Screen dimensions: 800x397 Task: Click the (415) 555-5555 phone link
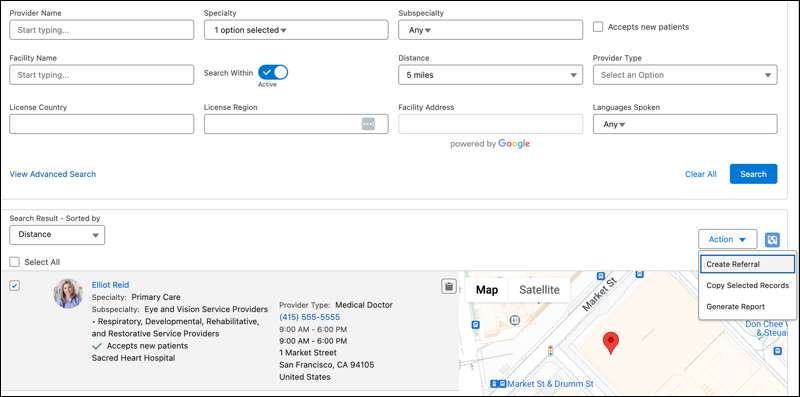[309, 317]
